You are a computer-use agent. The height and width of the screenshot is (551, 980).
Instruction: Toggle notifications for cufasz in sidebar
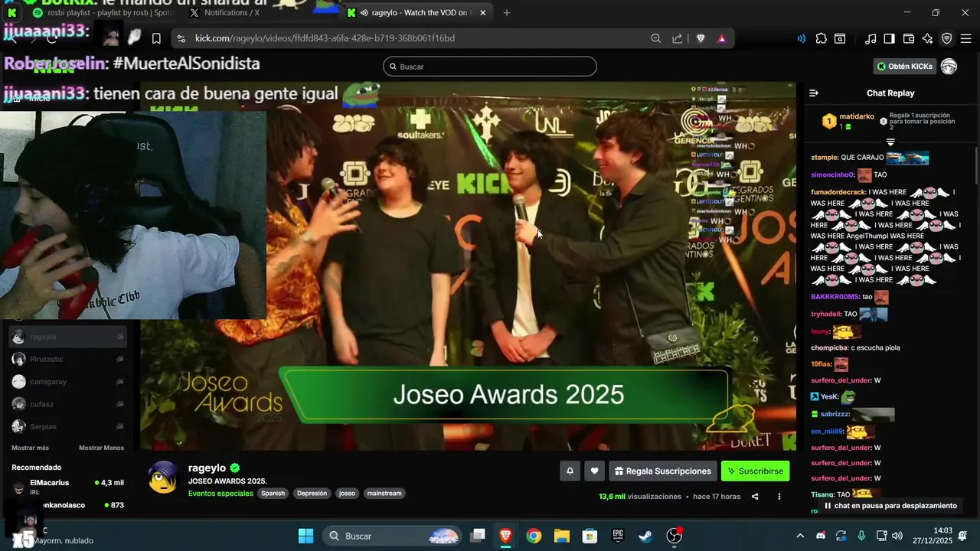pos(120,404)
